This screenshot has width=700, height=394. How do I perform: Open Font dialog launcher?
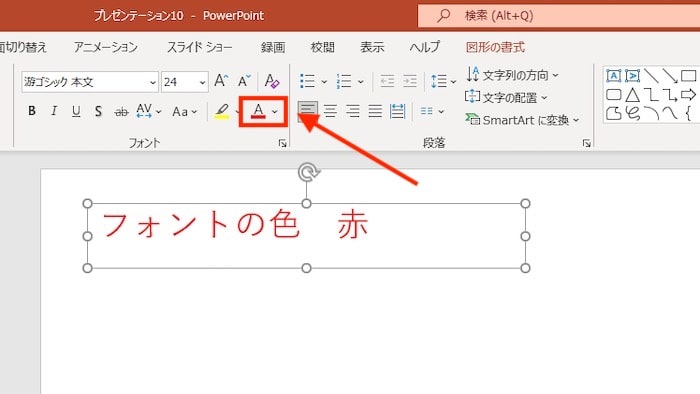[283, 143]
